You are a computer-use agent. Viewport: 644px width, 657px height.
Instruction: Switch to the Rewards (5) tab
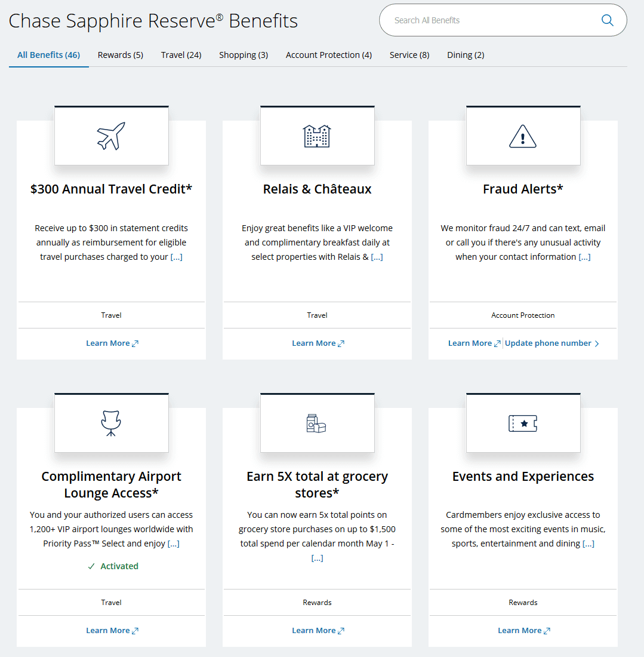[120, 55]
